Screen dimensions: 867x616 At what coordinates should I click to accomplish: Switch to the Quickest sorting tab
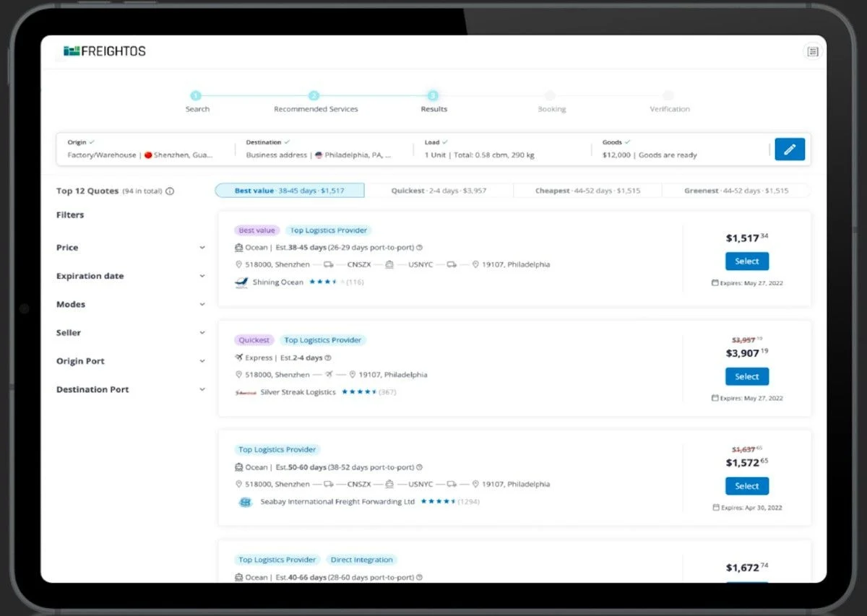click(x=439, y=191)
